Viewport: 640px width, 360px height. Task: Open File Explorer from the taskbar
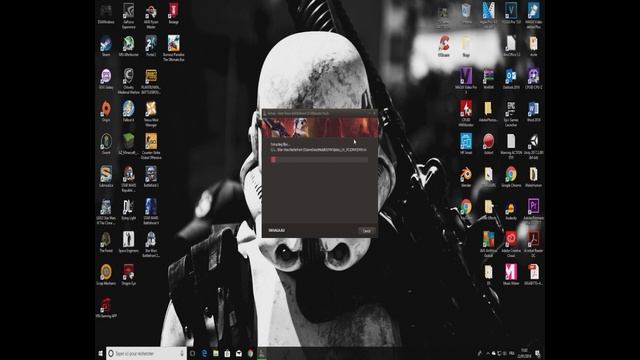216,353
